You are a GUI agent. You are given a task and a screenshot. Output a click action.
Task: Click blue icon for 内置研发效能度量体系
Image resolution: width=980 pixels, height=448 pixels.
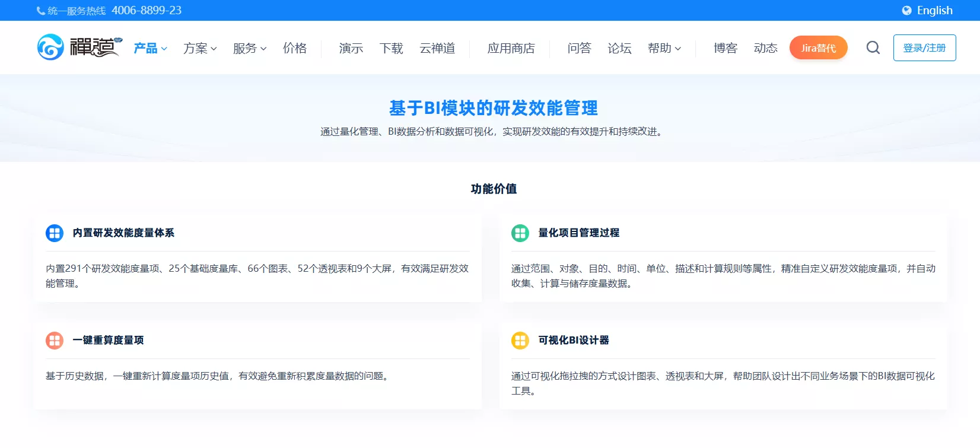(x=55, y=233)
